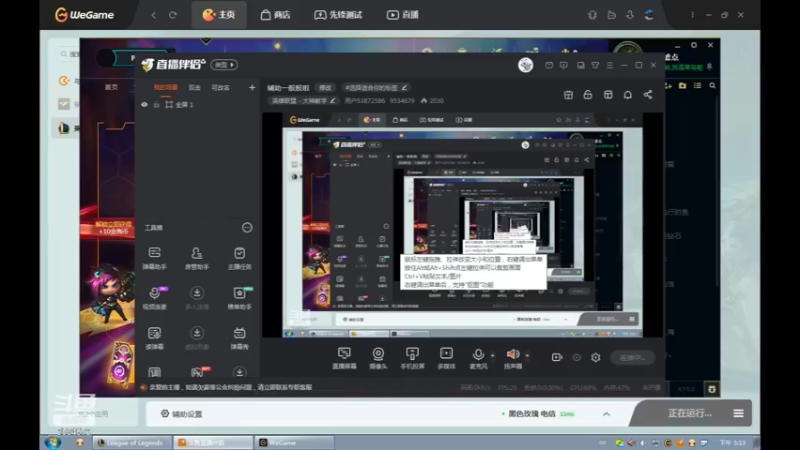The image size is (800, 450).
Task: Click the PK tool icon with red badge
Action: click(x=198, y=372)
